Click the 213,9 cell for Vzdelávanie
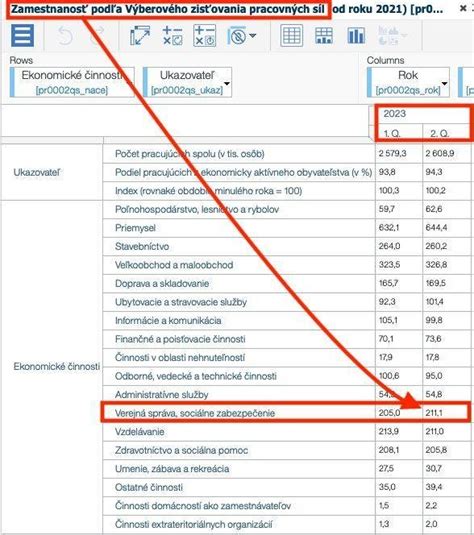 [x=399, y=432]
